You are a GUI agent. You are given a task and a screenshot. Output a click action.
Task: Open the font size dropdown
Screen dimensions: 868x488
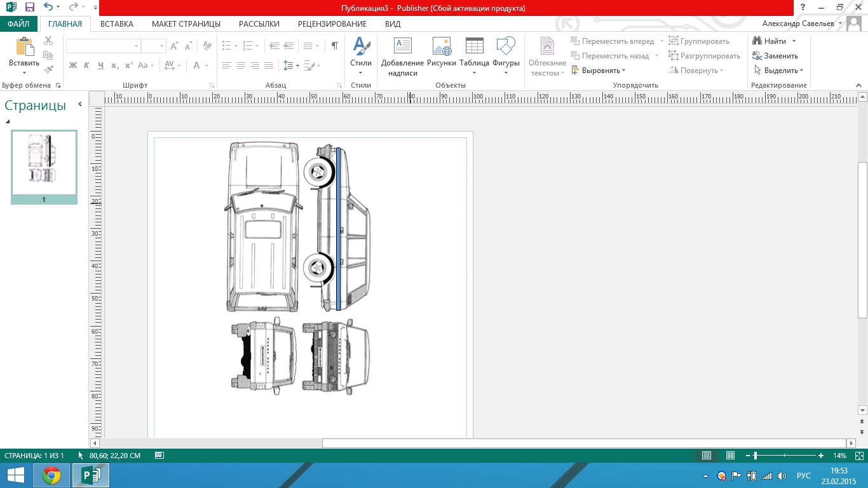click(x=162, y=46)
